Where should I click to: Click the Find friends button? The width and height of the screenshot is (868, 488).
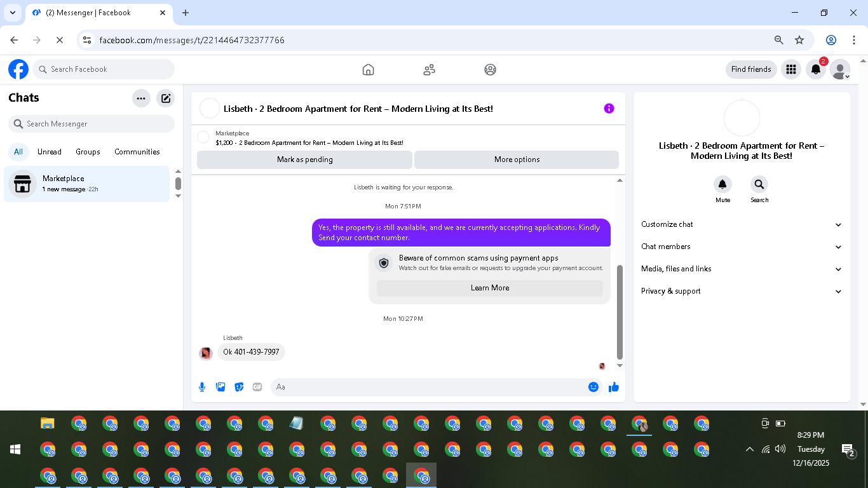pos(751,70)
